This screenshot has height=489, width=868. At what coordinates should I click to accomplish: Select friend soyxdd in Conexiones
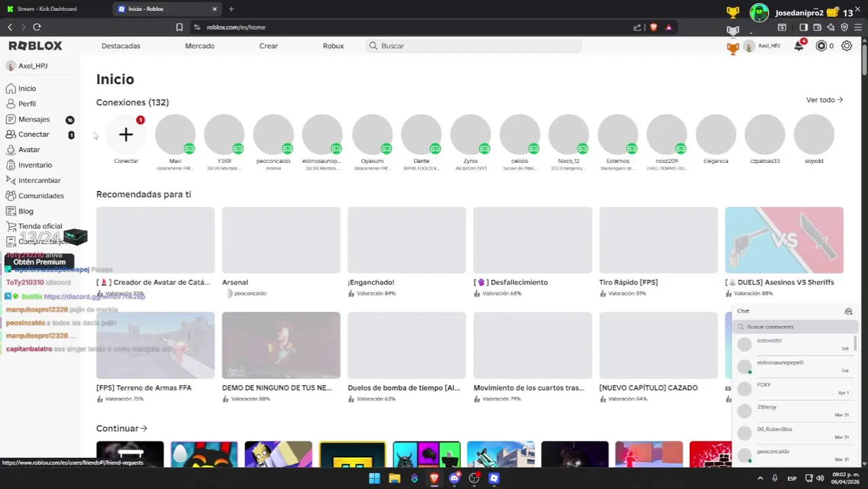click(x=814, y=139)
